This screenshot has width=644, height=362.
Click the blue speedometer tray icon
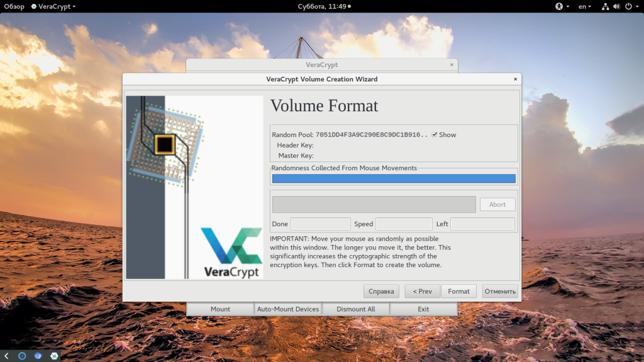pyautogui.click(x=22, y=356)
